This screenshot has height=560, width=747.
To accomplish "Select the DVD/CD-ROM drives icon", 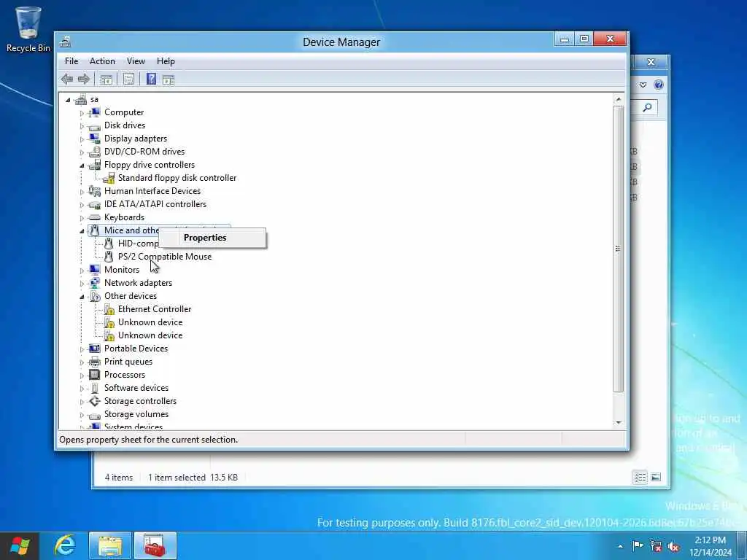I will [94, 152].
